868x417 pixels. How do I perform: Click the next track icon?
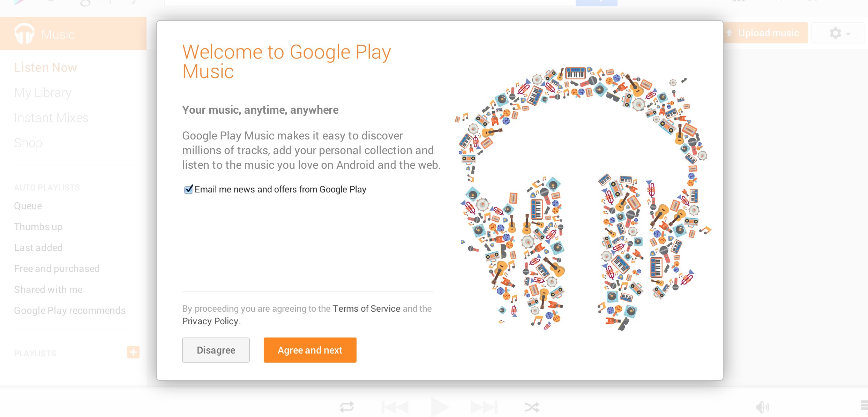coord(484,407)
